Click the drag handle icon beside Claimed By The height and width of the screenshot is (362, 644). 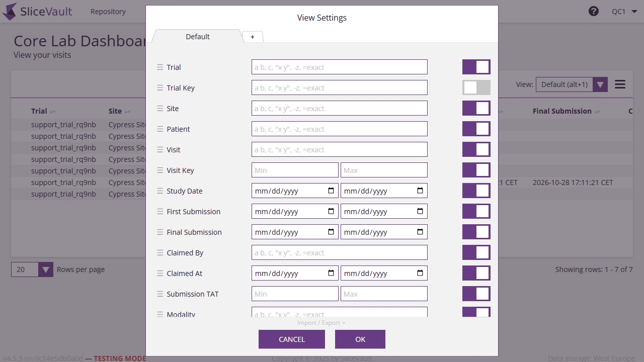pos(160,252)
